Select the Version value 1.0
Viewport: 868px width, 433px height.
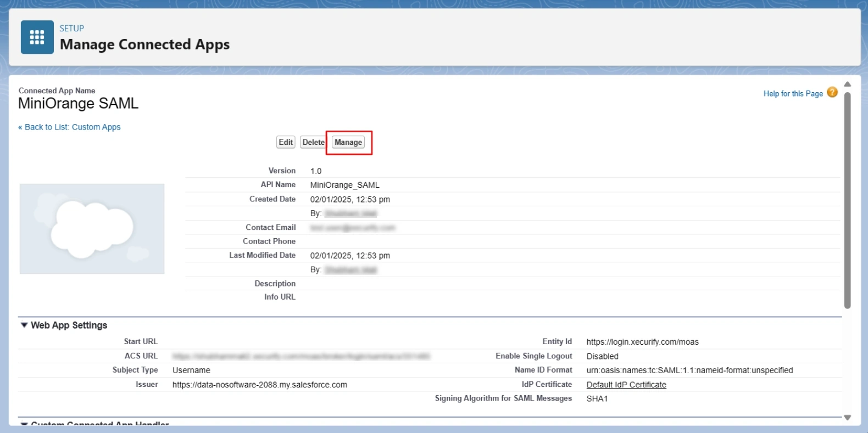(x=316, y=171)
